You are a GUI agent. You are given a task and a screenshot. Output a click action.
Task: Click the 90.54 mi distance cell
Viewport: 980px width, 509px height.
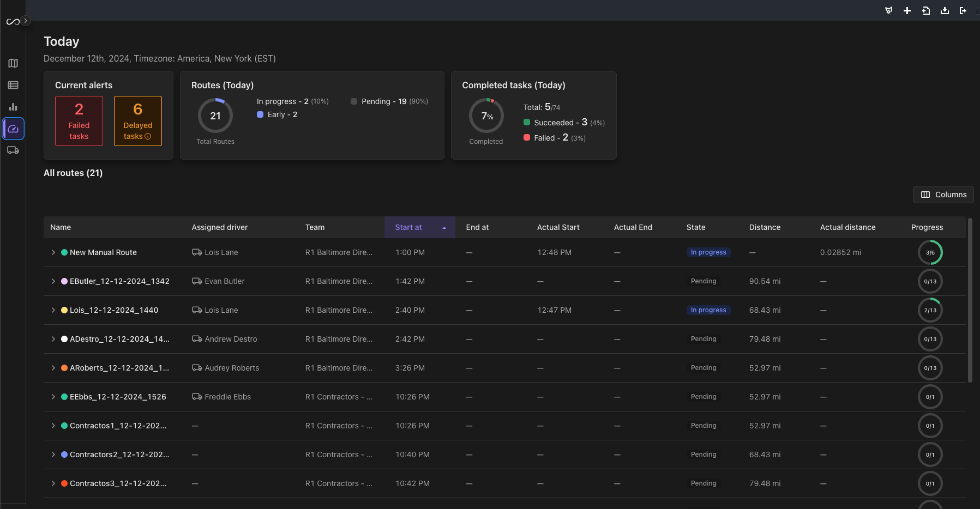click(765, 281)
